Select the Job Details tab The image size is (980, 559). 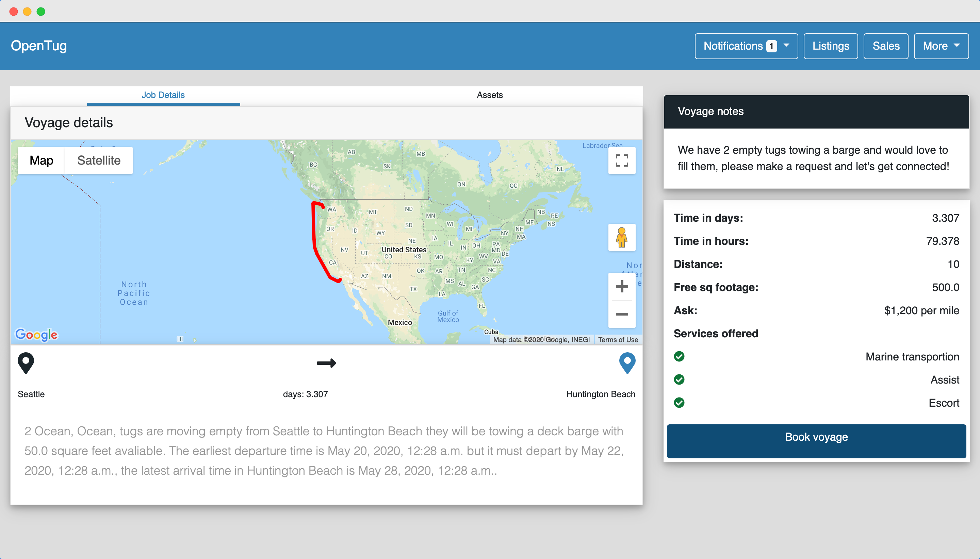163,95
